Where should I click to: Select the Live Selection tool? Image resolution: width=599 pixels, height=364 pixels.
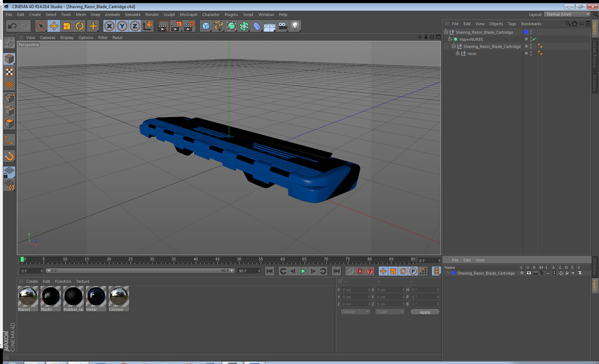[x=41, y=26]
